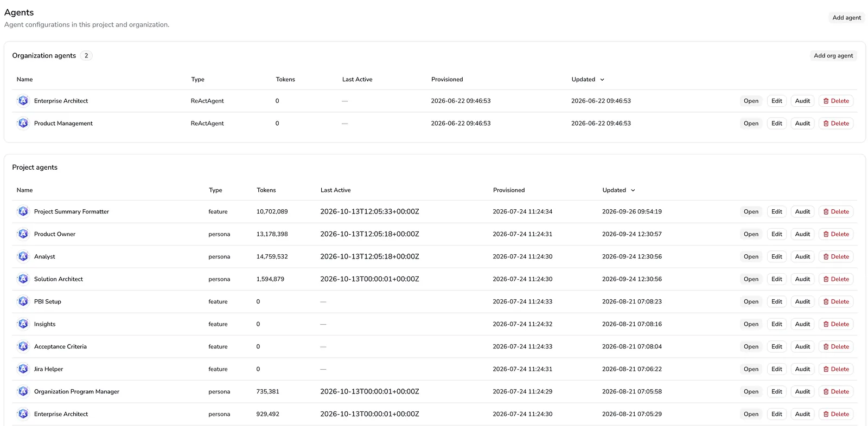Open the Project Summary Formatter agent
This screenshot has width=868, height=426.
click(x=751, y=211)
